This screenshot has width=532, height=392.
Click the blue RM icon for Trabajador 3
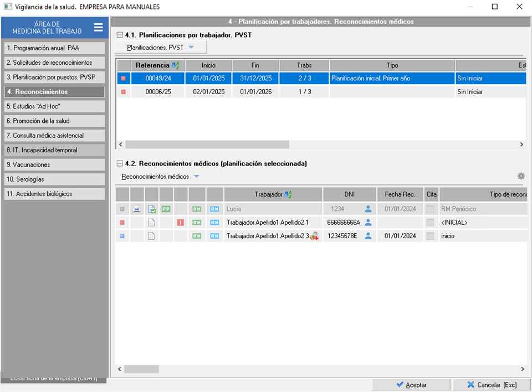[x=214, y=236]
